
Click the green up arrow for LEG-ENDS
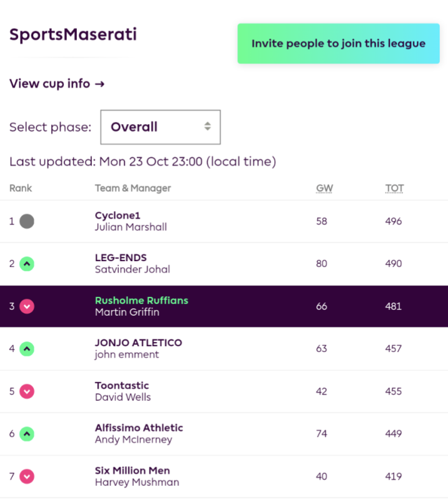[x=27, y=264]
